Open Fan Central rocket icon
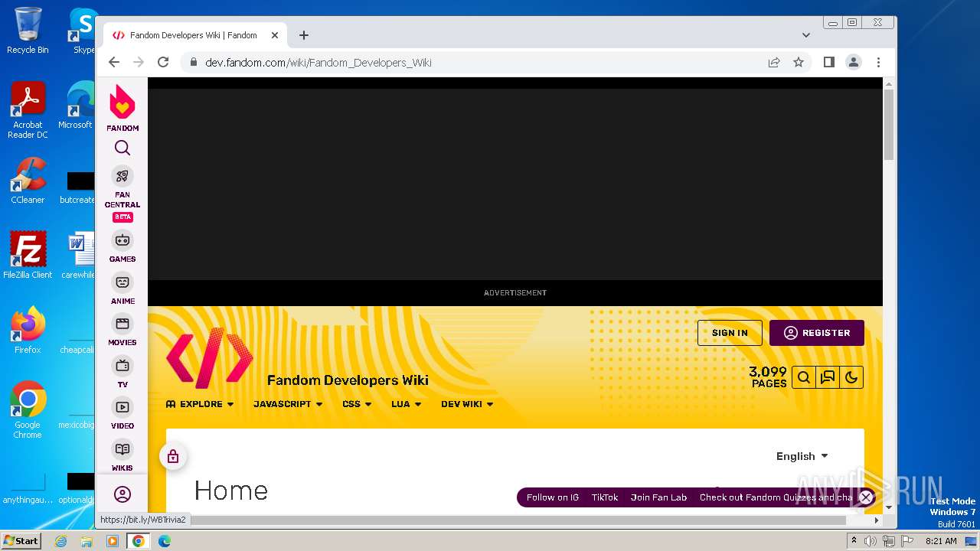This screenshot has height=551, width=980. pyautogui.click(x=122, y=176)
